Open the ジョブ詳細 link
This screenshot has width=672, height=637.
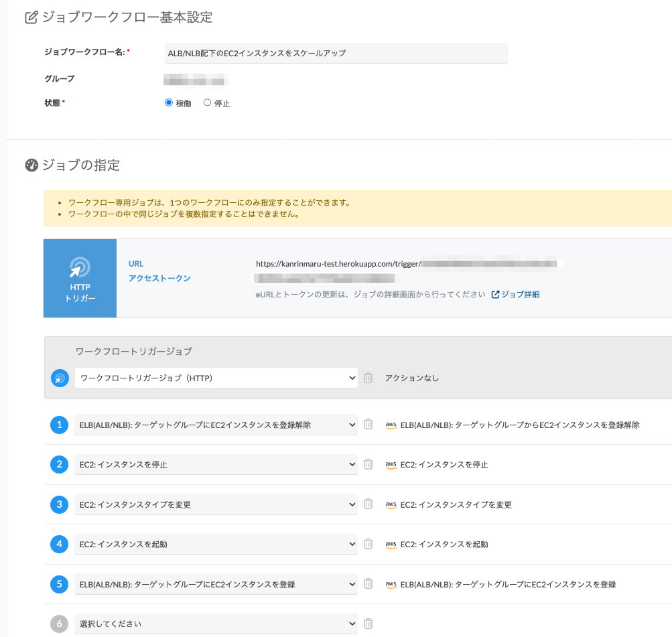[x=521, y=294]
